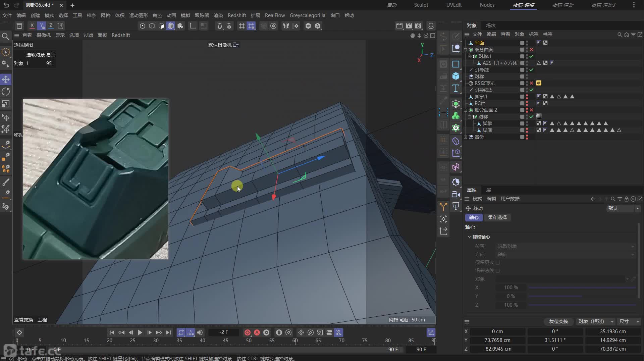Collapse the 建模轴心 section

[469, 237]
